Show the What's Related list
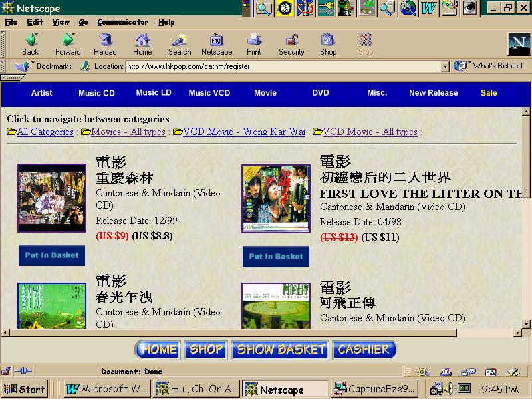 coord(488,65)
